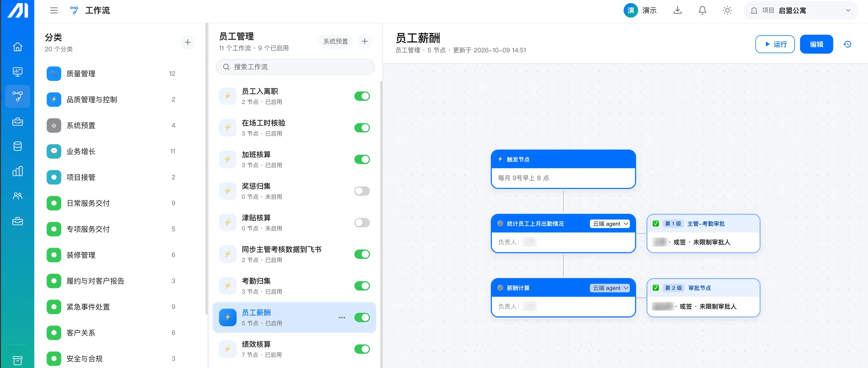Open the home page sidebar icon
The height and width of the screenshot is (368, 868).
tap(17, 47)
